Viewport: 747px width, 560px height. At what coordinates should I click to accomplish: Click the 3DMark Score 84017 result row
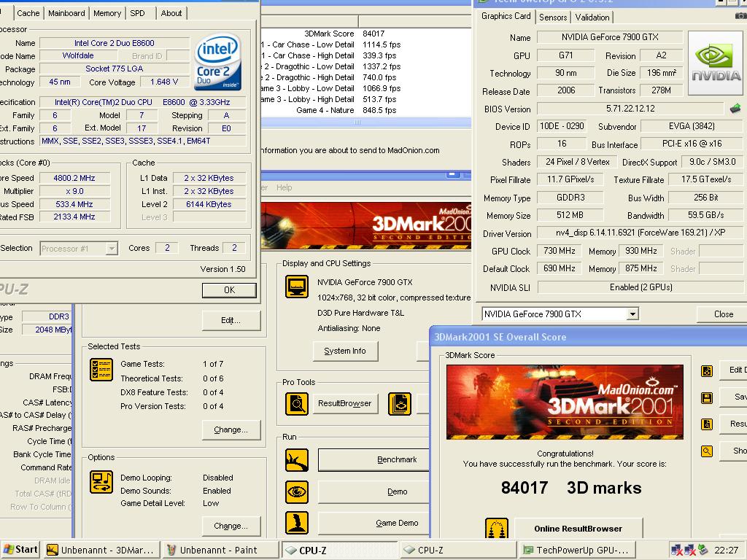(x=366, y=34)
